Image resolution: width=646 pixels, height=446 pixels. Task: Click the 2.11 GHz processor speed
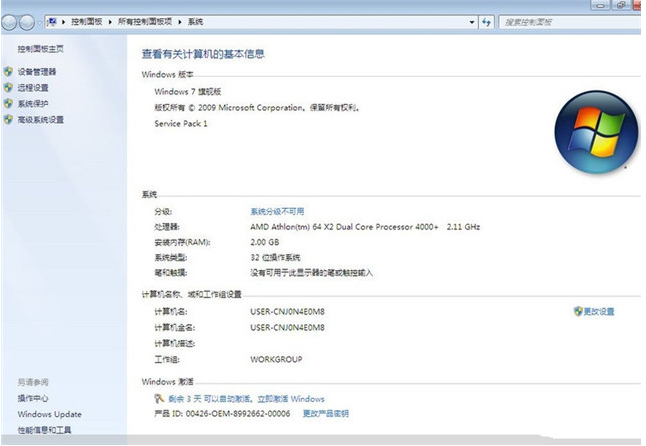pyautogui.click(x=463, y=227)
